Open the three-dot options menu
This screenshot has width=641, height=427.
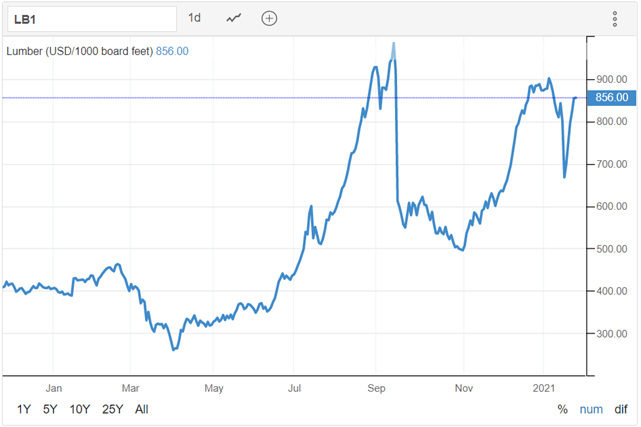[614, 19]
